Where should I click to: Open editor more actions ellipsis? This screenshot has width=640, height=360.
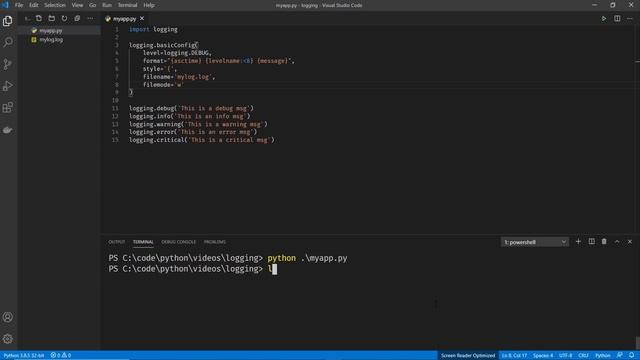click(x=630, y=18)
